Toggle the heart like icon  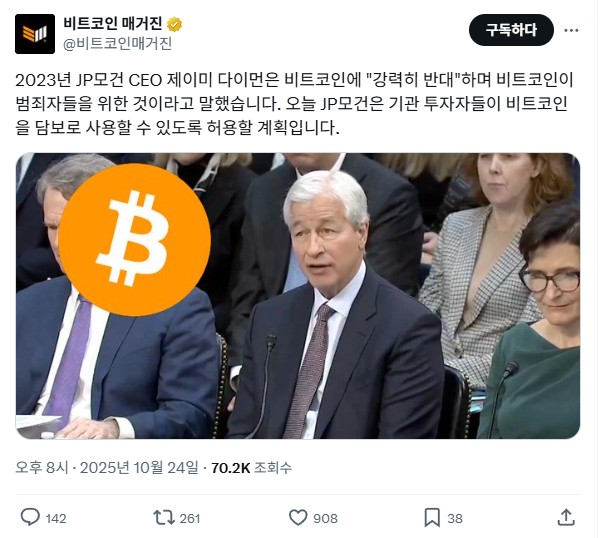298,518
